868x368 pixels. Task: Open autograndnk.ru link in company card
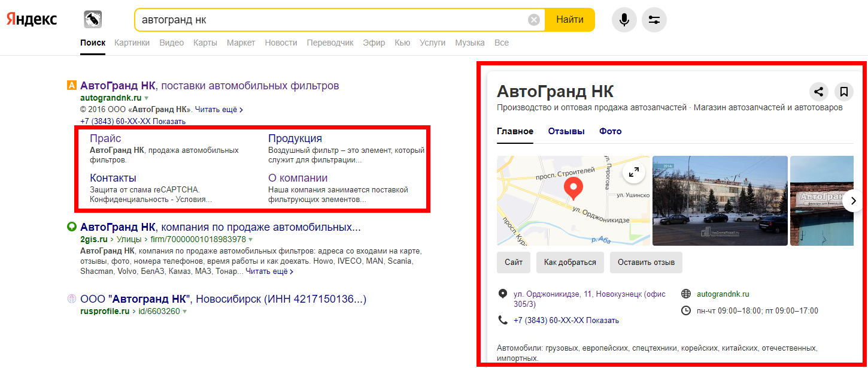click(x=723, y=294)
